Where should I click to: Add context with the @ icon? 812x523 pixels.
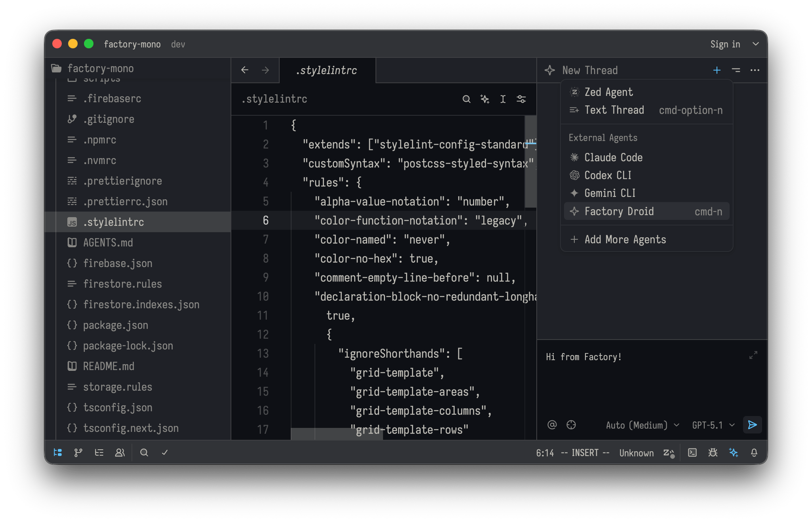click(552, 425)
